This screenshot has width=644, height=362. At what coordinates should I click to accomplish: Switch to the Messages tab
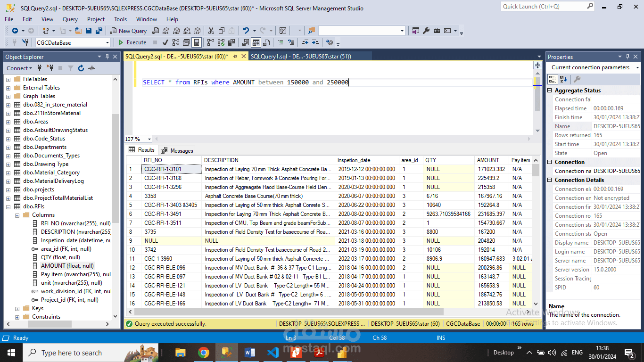coord(177,150)
